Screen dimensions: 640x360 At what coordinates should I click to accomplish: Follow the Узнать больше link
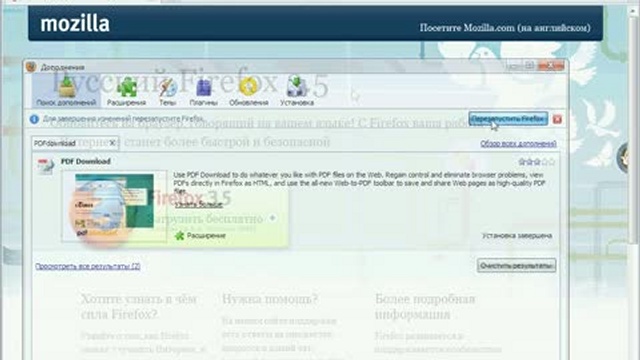coord(199,204)
